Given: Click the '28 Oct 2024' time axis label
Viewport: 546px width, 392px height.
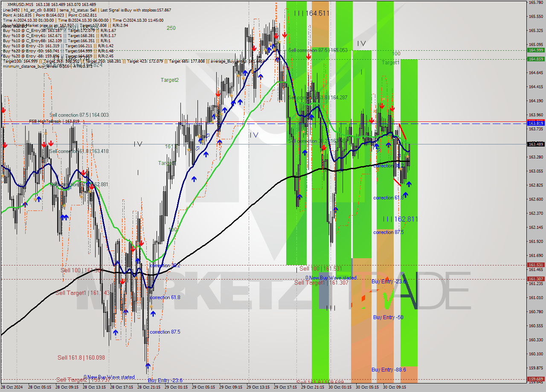Looking at the screenshot, I should (x=11, y=388).
